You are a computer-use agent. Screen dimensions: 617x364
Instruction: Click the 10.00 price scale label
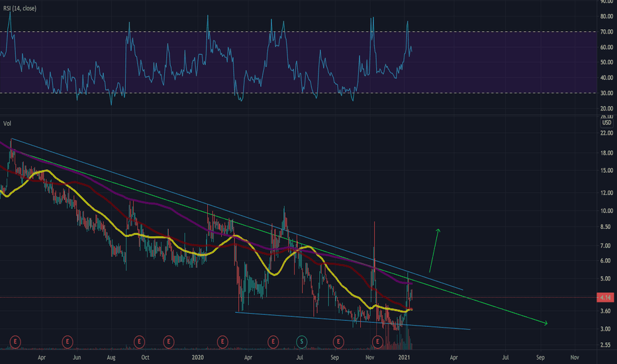click(x=607, y=211)
